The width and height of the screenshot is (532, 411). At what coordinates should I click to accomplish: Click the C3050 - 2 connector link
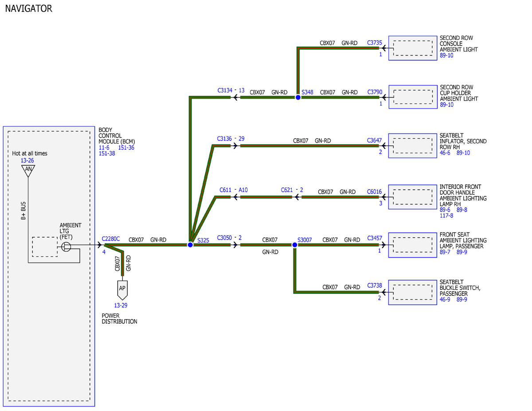[x=229, y=238]
